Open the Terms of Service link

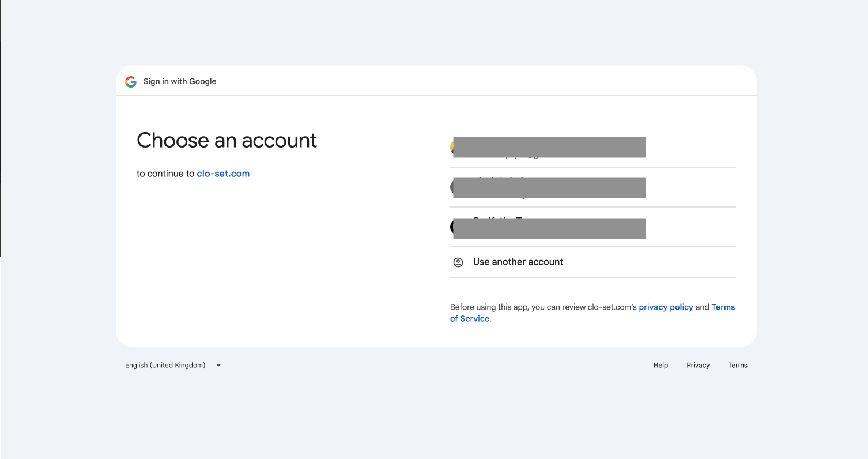(x=723, y=307)
